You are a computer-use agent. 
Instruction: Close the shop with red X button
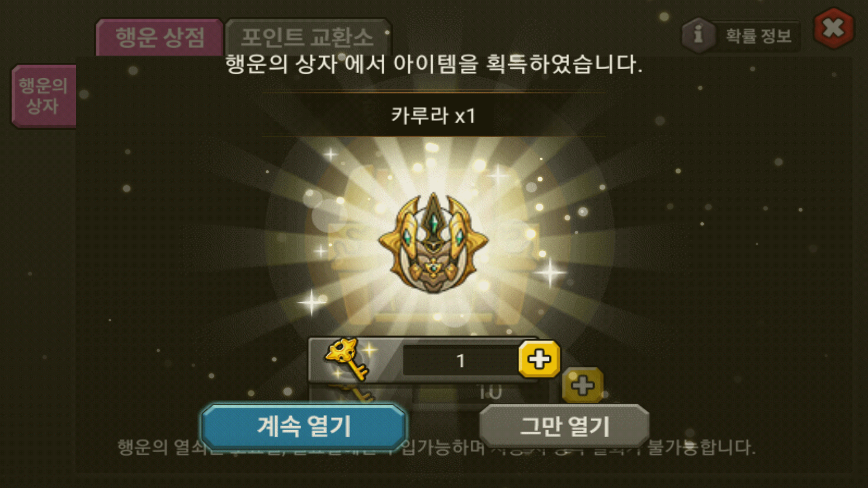coord(833,28)
